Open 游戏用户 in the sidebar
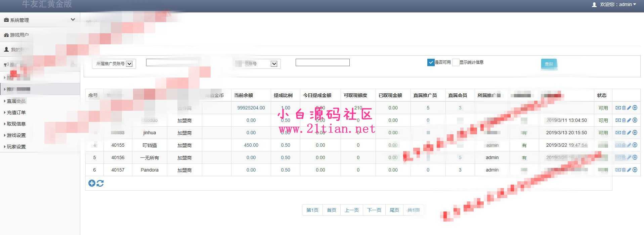This screenshot has height=235, width=644. (19, 35)
